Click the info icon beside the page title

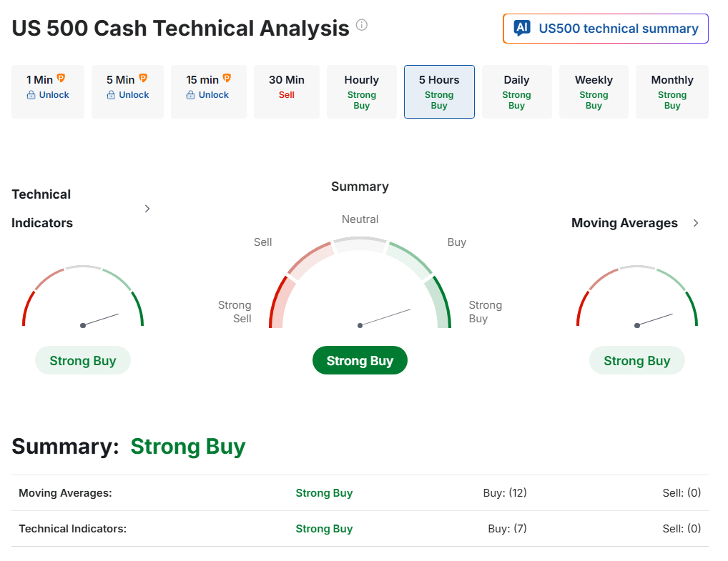(x=362, y=26)
